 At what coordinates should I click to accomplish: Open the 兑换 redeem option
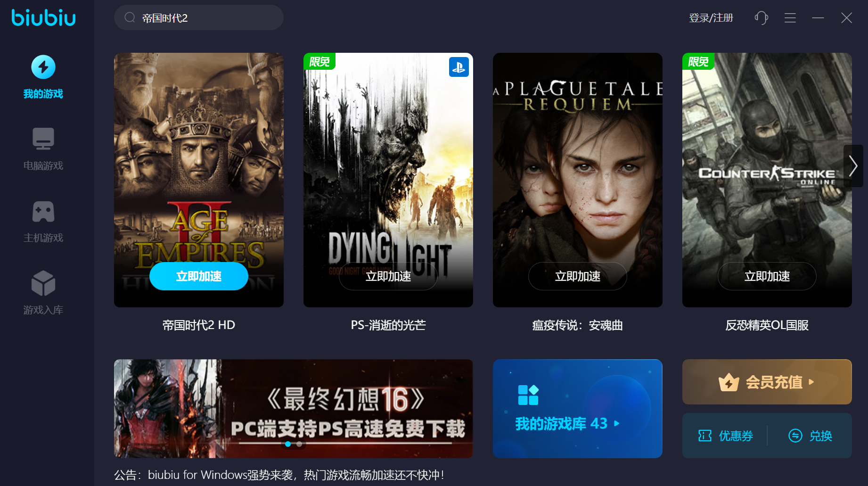coord(811,436)
